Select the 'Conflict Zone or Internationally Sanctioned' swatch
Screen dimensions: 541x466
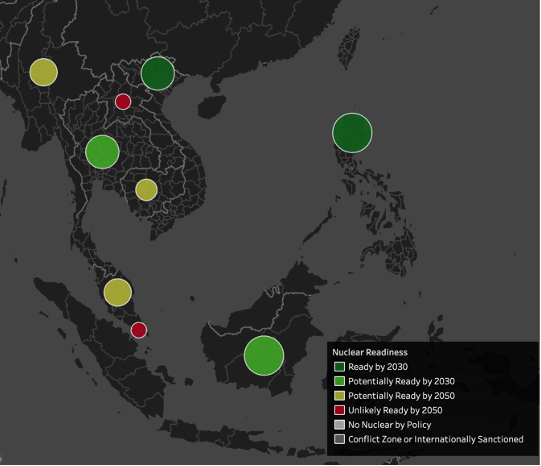pyautogui.click(x=340, y=439)
